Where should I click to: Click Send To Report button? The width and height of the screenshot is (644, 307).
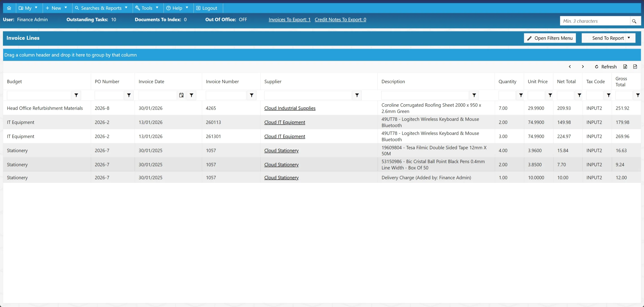(x=604, y=38)
